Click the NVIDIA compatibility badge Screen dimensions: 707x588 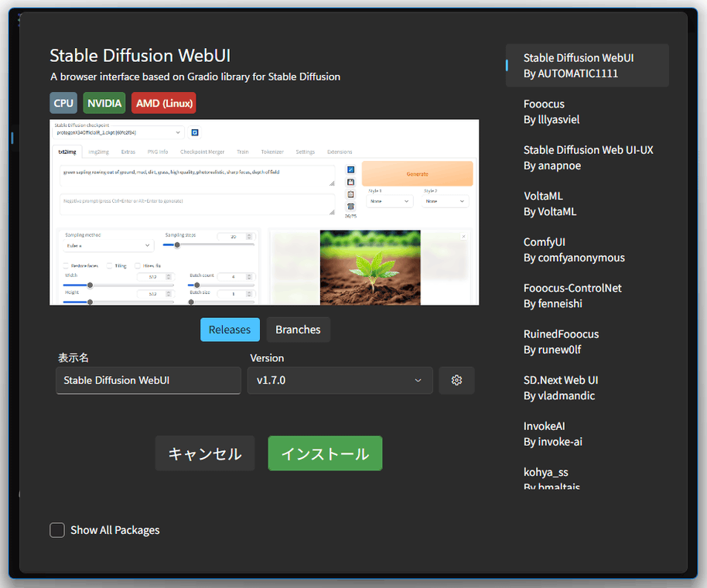104,103
